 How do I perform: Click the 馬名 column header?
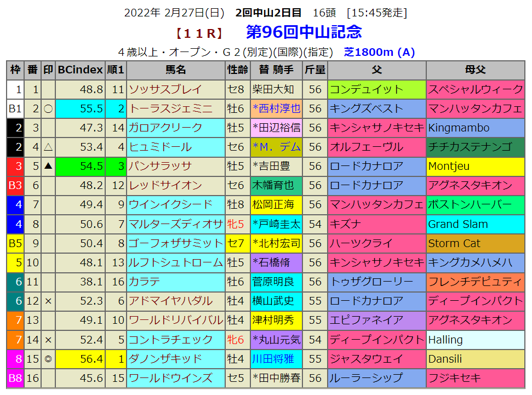[x=176, y=70]
